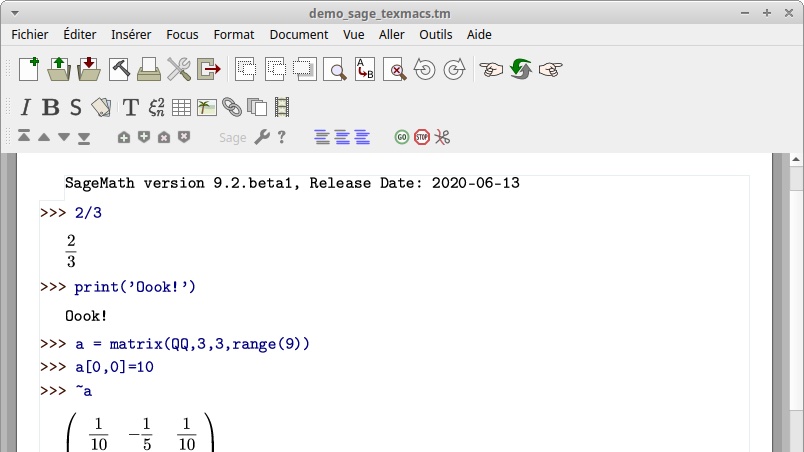Screen dimensions: 804x452
Task: Insert a field above with the plus-up icon
Action: (x=124, y=137)
